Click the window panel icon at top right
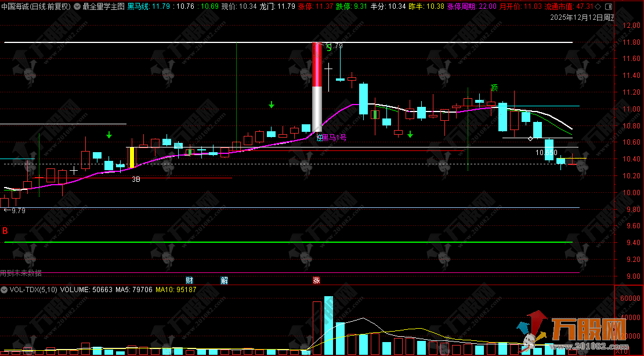Image resolution: width=644 pixels, height=356 pixels. (x=609, y=6)
